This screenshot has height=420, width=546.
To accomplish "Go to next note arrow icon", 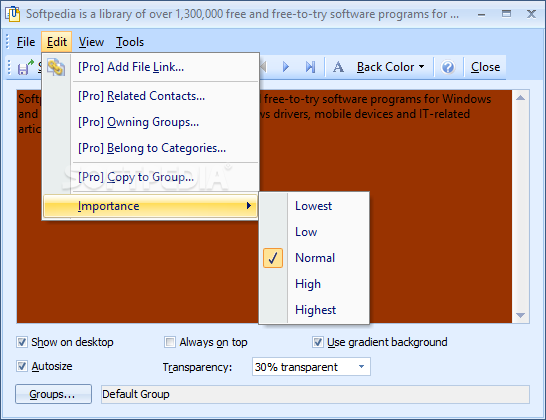I will pos(286,67).
